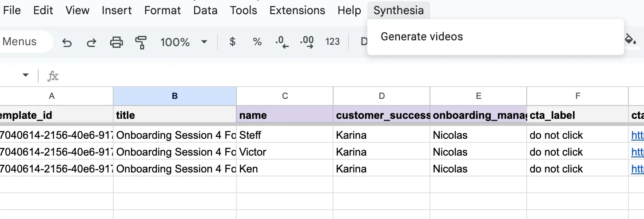Select the Paint format roller icon
Viewport: 644px width, 219px height.
coord(141,42)
